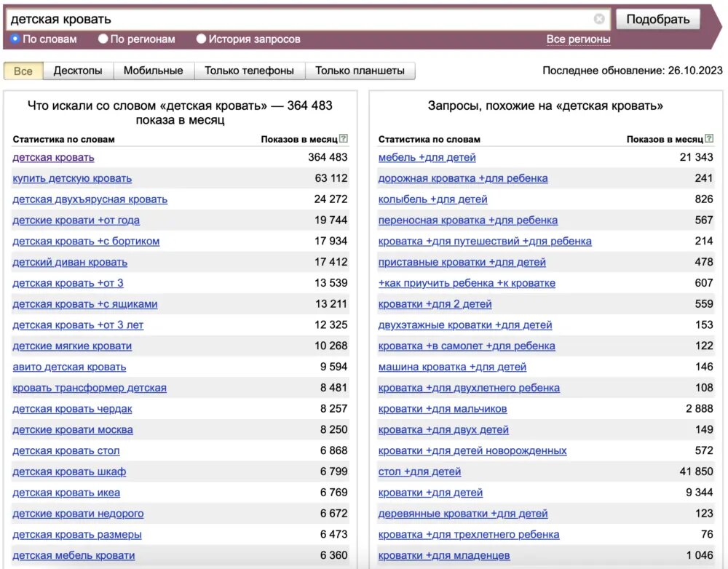The image size is (728, 569).
Task: Open the "стол +для детей" similar query
Action: click(x=419, y=471)
